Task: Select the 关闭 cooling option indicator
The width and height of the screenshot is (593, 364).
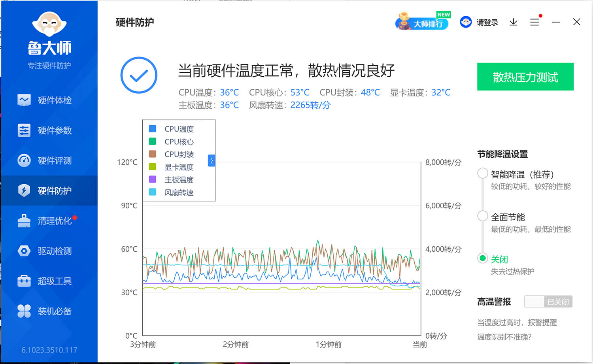Action: [482, 258]
